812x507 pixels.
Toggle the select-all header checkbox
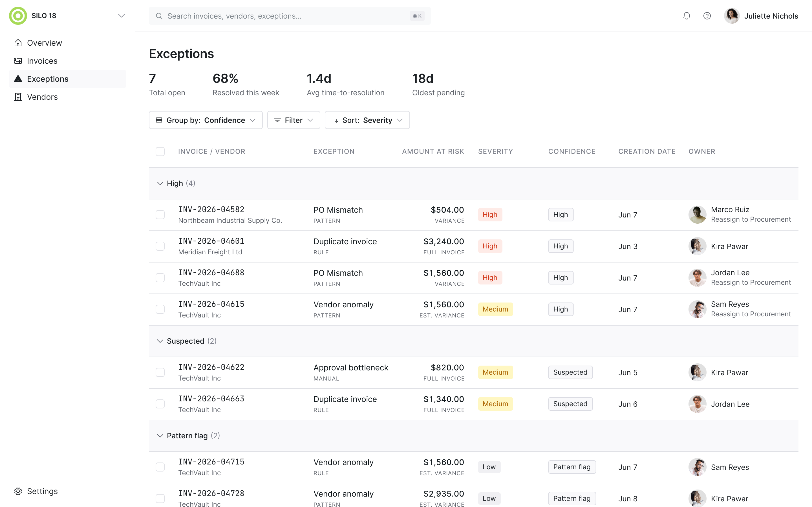point(160,152)
